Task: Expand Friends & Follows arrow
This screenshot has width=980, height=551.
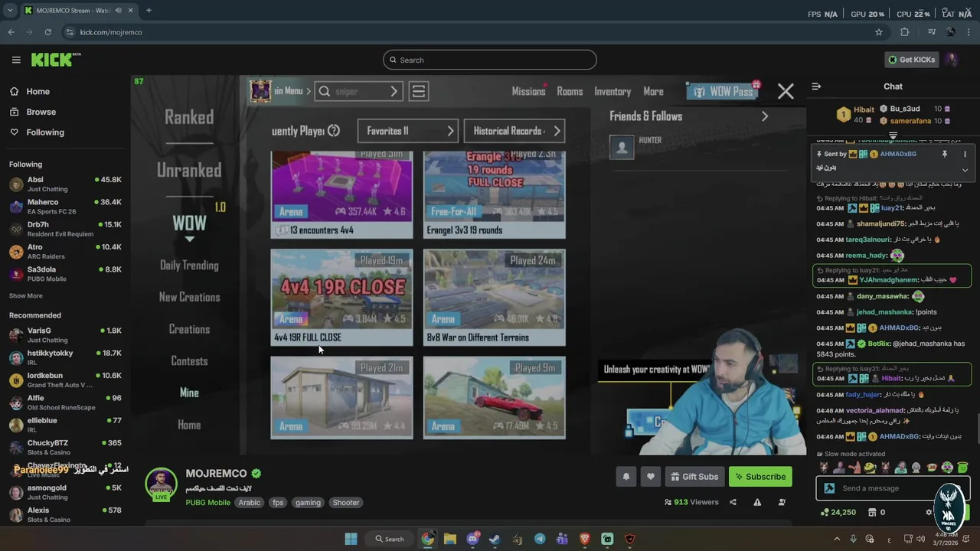Action: [764, 116]
